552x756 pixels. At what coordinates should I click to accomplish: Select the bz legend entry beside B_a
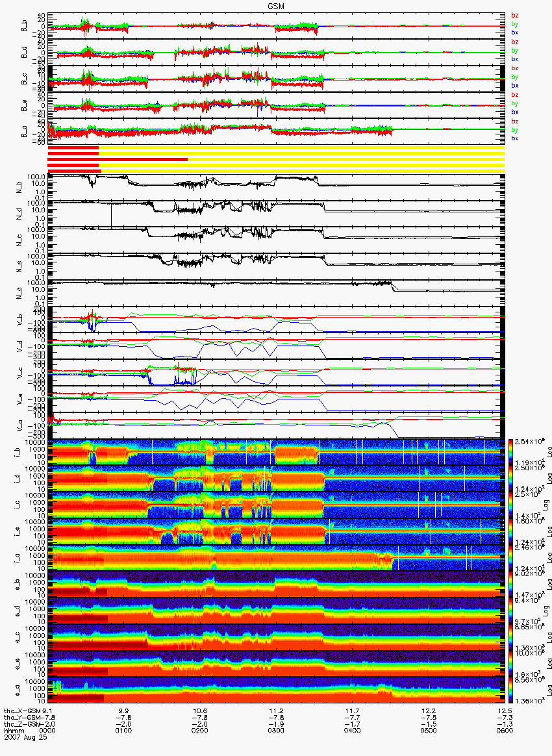[x=515, y=121]
